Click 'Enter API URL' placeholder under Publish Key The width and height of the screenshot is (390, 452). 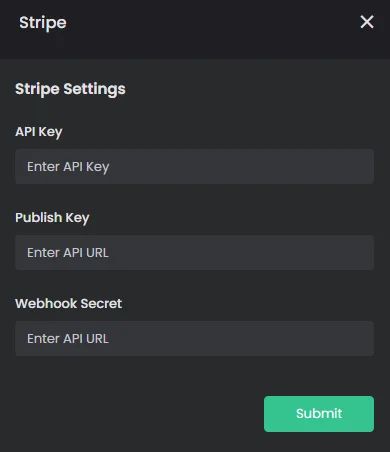click(x=68, y=253)
